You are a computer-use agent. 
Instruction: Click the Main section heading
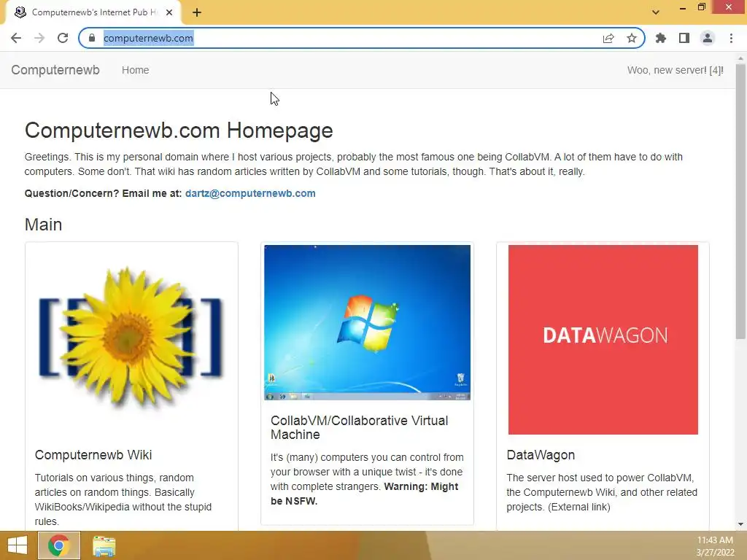43,225
